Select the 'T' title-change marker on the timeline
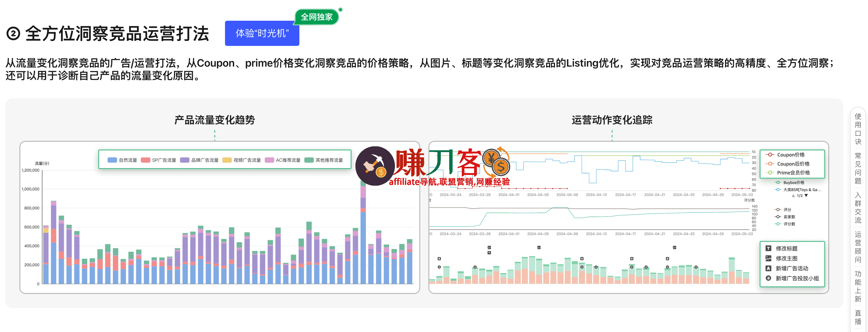This screenshot has width=868, height=332. (x=489, y=253)
